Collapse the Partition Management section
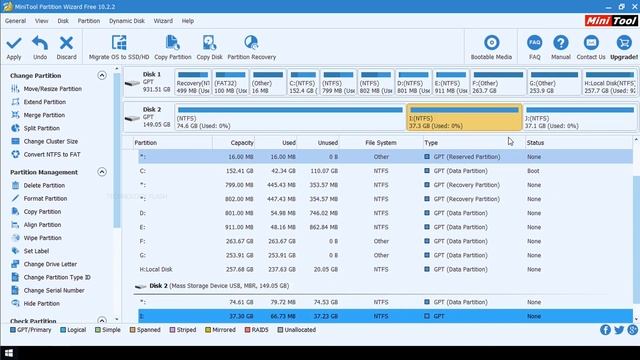640x360 pixels. [102, 172]
